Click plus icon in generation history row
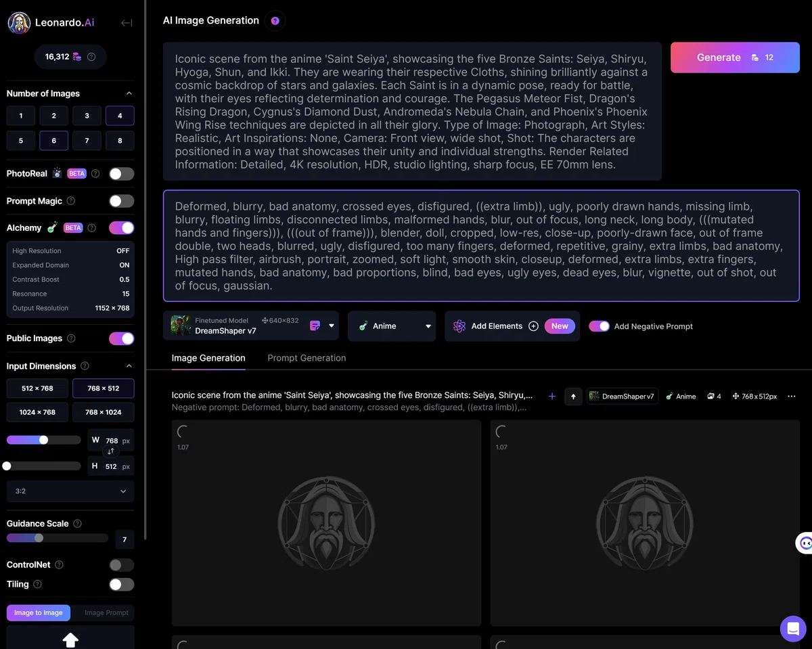 [552, 397]
